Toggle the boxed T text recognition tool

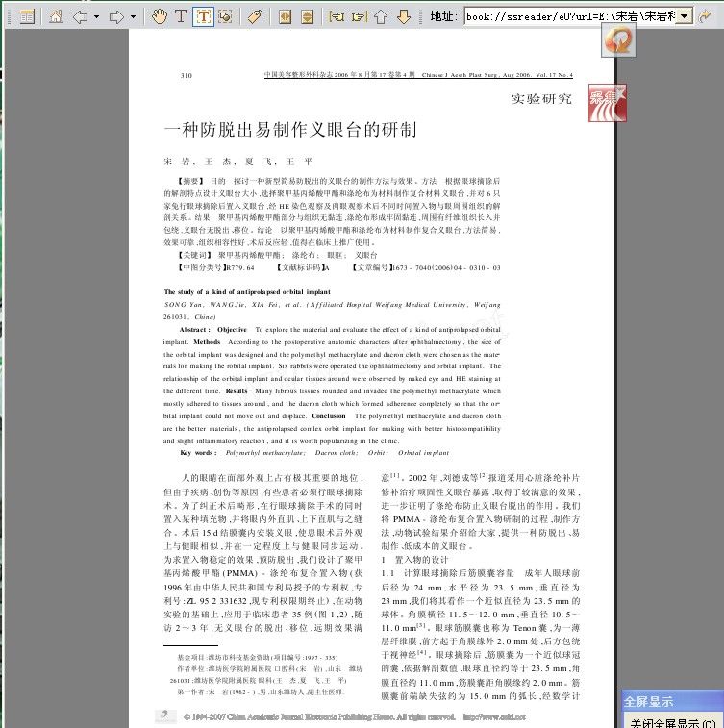[203, 16]
